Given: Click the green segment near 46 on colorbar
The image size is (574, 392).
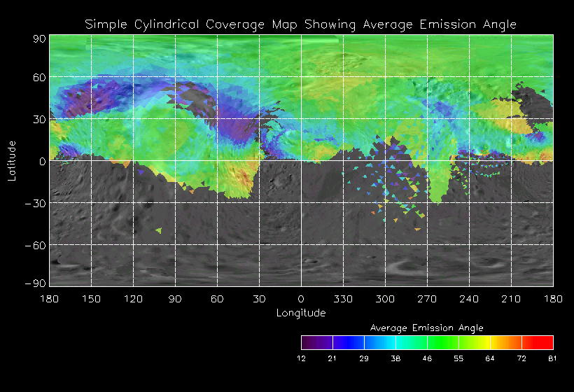Looking at the screenshot, I should tap(443, 342).
